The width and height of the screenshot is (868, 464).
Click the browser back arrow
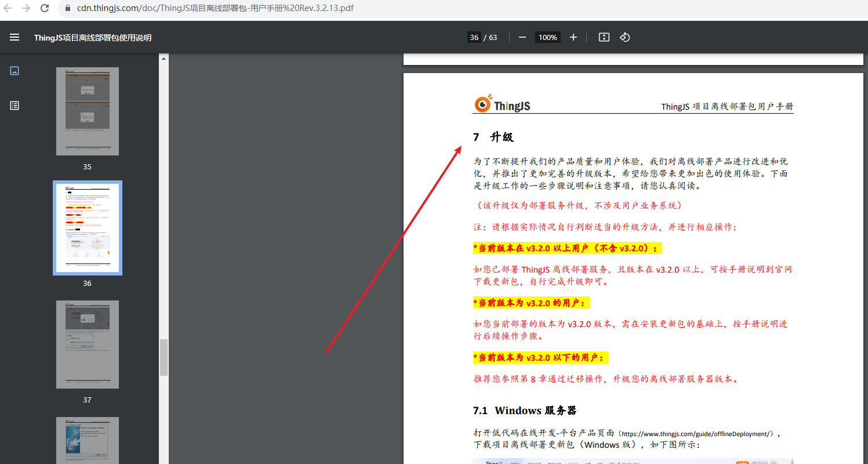click(x=9, y=8)
